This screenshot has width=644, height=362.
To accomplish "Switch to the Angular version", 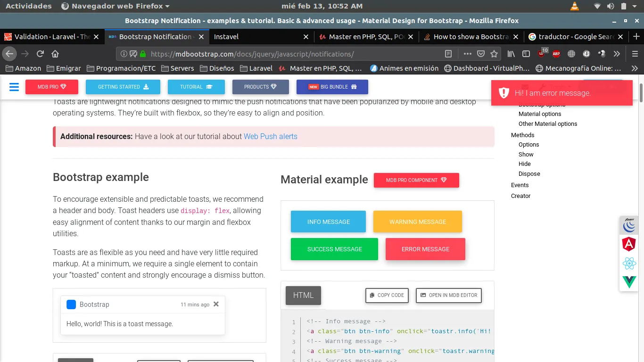I will (x=629, y=244).
